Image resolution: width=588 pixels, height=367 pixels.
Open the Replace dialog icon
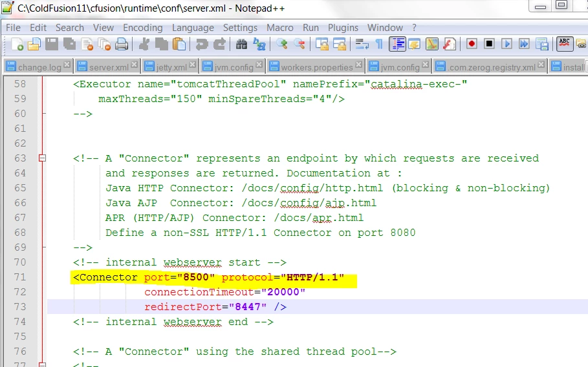tap(259, 44)
